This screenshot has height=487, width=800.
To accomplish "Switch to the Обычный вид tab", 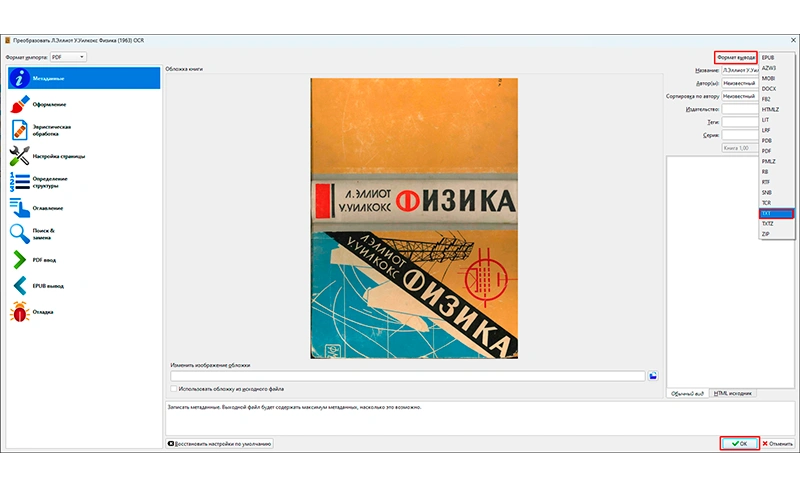I will click(687, 393).
